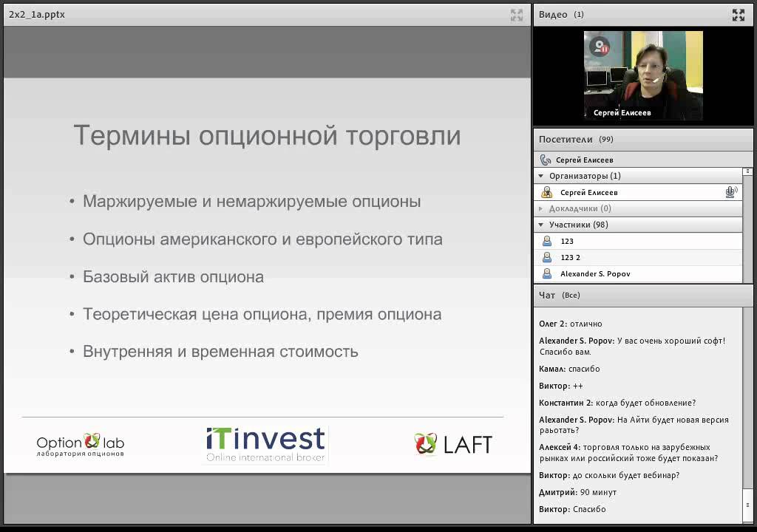The height and width of the screenshot is (532, 757).
Task: Click Popov's message about хороший софт
Action: coord(633,346)
